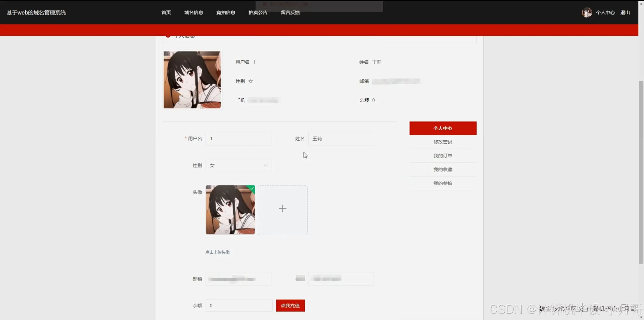644x320 pixels.
Task: Open the 性别 gender dropdown
Action: tap(238, 165)
